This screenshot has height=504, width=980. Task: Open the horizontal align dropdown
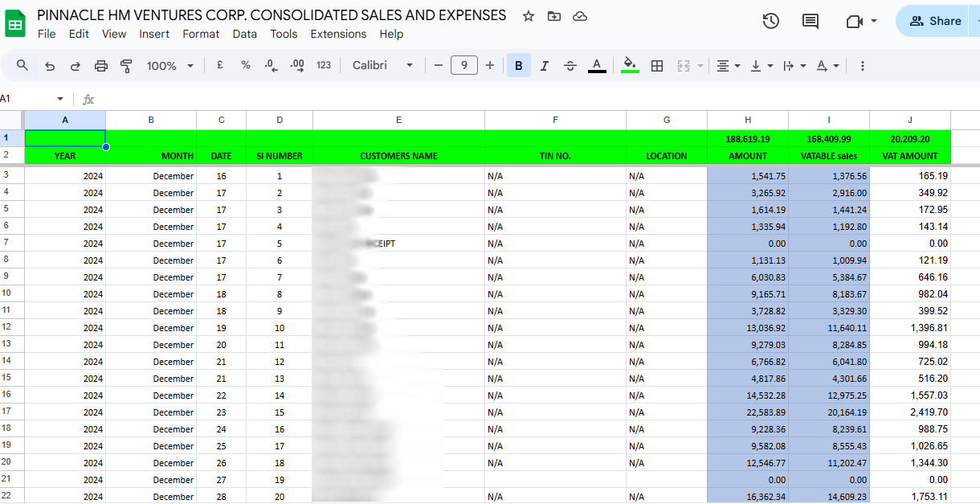click(x=729, y=66)
